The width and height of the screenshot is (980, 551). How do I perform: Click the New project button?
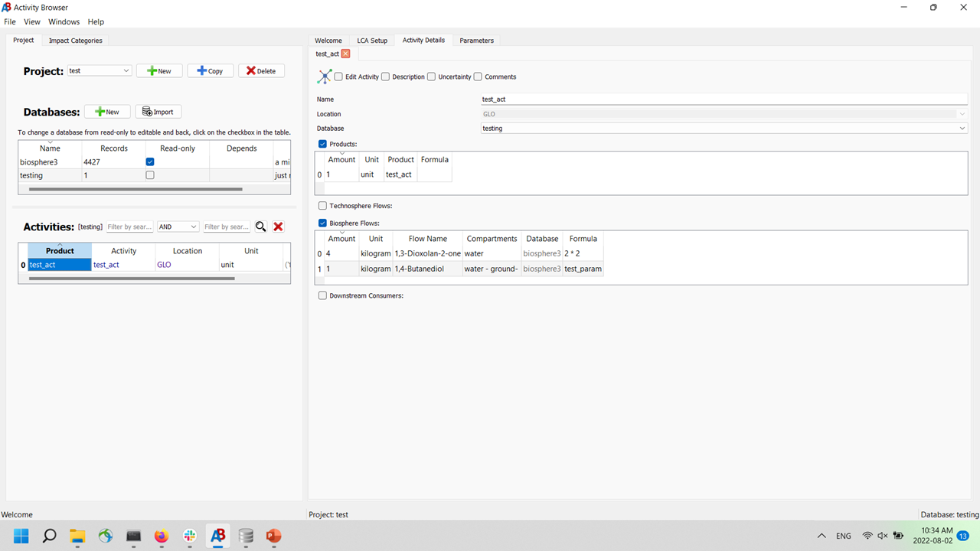click(x=159, y=70)
